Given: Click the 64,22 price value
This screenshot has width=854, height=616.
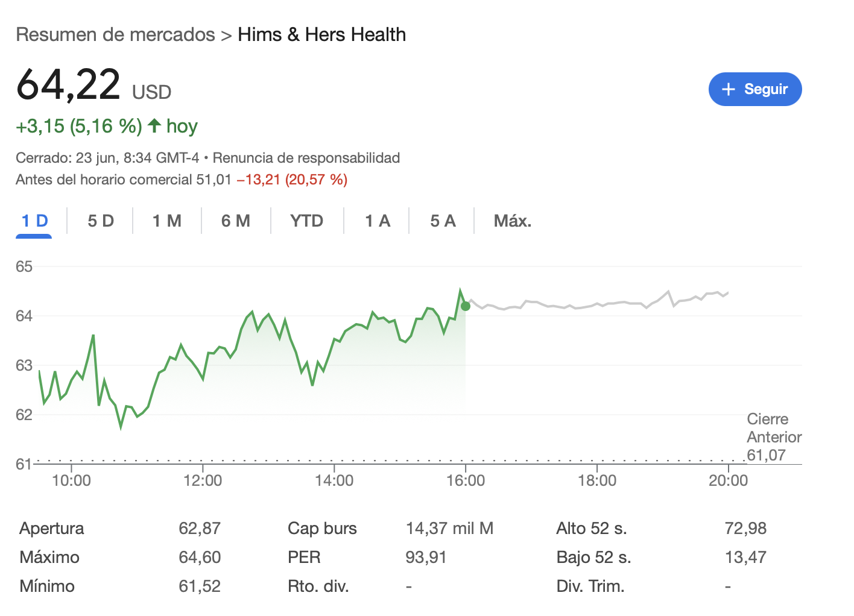Looking at the screenshot, I should click(x=69, y=84).
